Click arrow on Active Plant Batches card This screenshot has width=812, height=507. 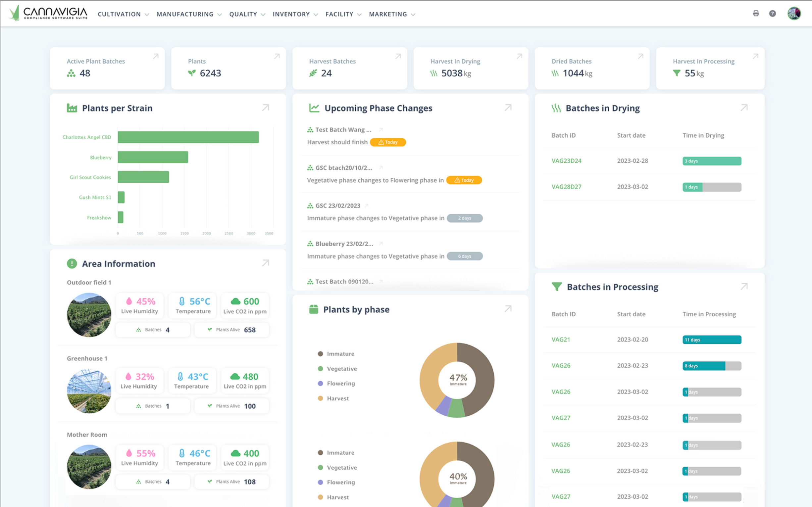(156, 56)
